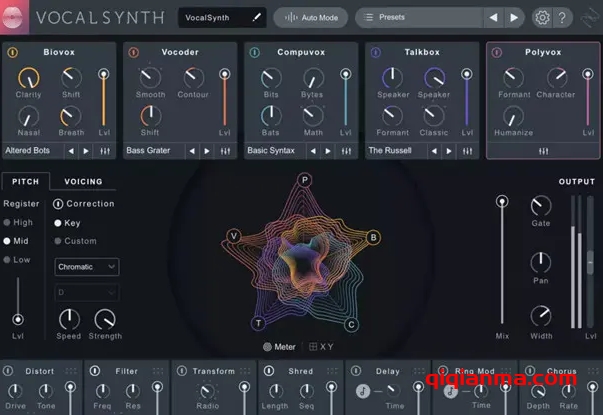Select the High register radio button
The width and height of the screenshot is (603, 415).
click(x=7, y=223)
